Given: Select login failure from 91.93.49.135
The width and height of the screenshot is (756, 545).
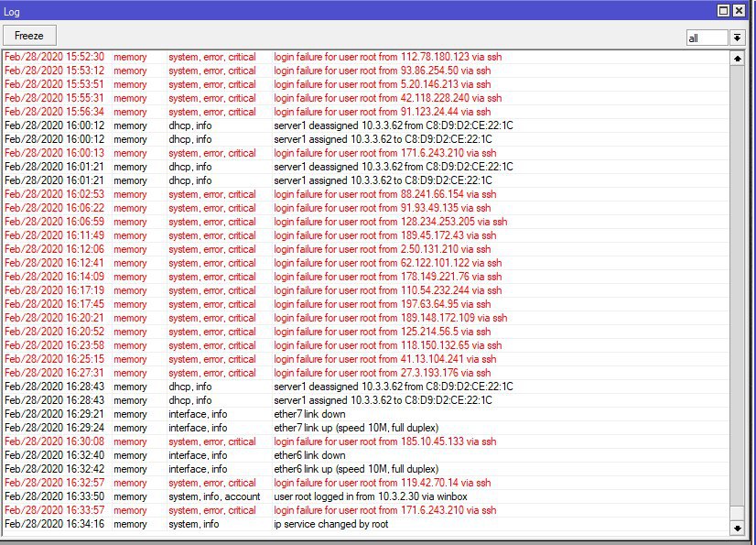Looking at the screenshot, I should click(x=366, y=208).
